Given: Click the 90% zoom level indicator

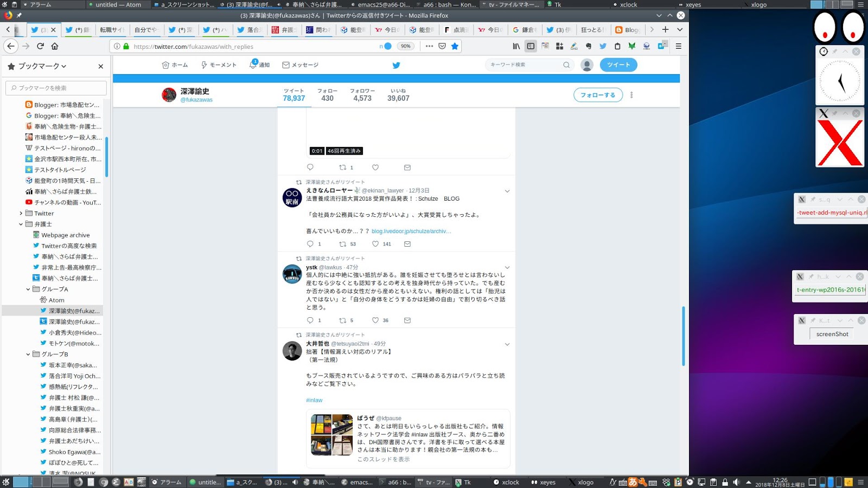Looking at the screenshot, I should [406, 46].
